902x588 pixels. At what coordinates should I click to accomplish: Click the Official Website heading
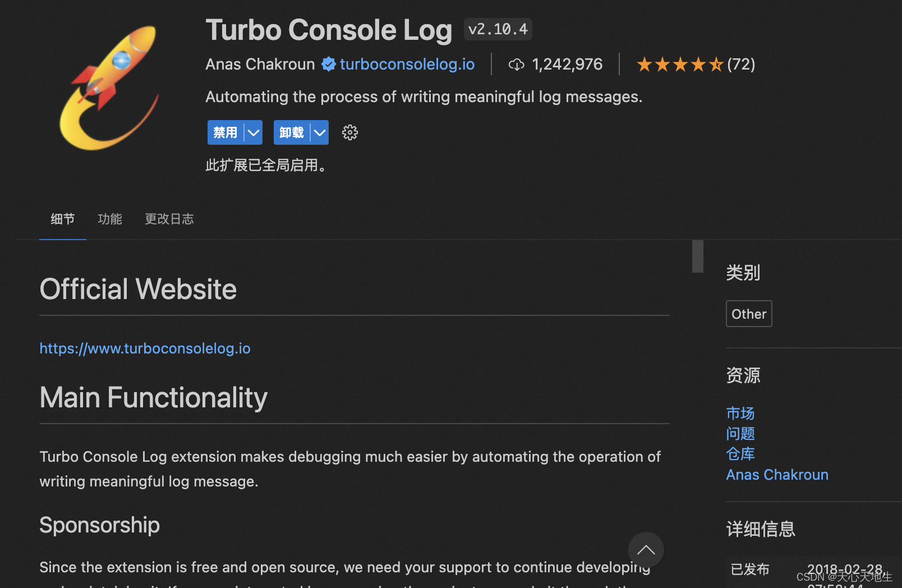coord(138,290)
